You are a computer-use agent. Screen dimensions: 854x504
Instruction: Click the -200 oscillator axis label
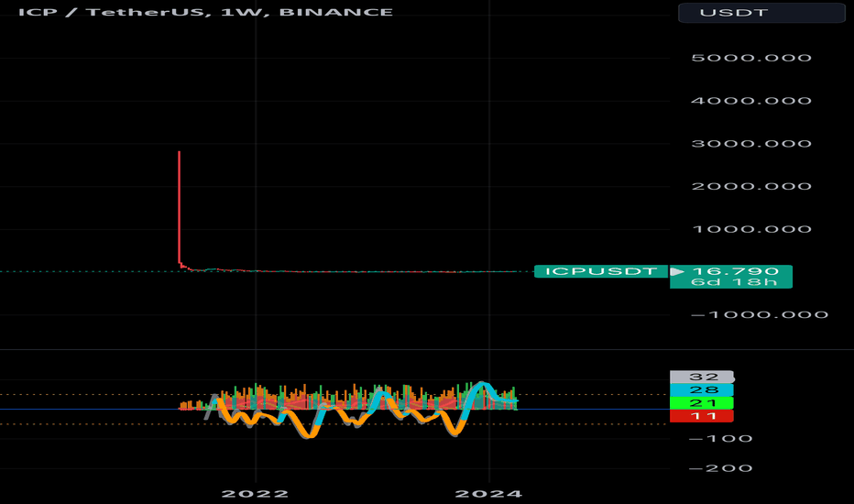point(721,468)
